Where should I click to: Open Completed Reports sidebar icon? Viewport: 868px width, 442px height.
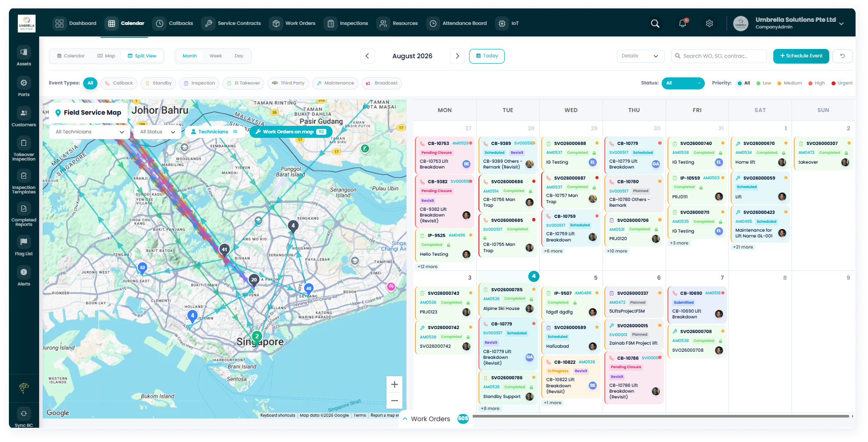[x=24, y=209]
